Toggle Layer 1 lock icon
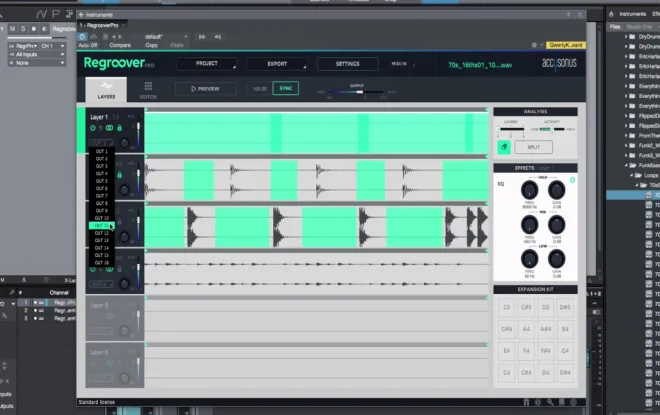Viewport: 660px width, 415px height. (120, 128)
